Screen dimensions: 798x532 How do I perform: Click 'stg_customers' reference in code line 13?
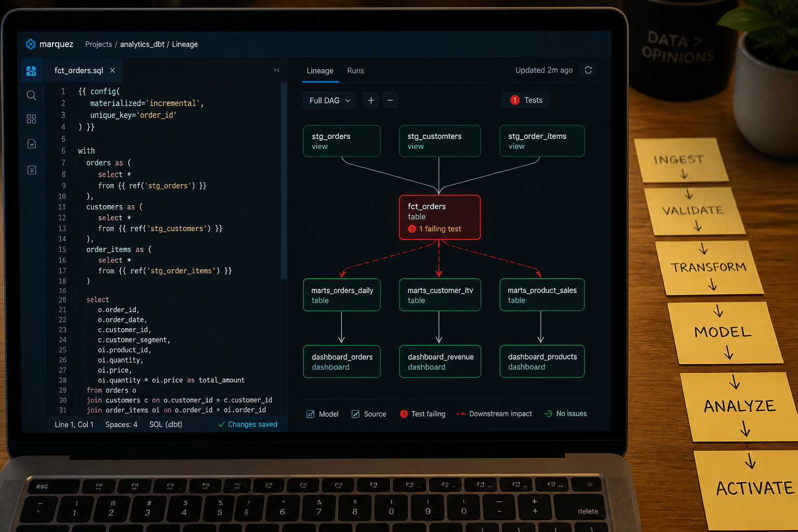[x=178, y=229]
